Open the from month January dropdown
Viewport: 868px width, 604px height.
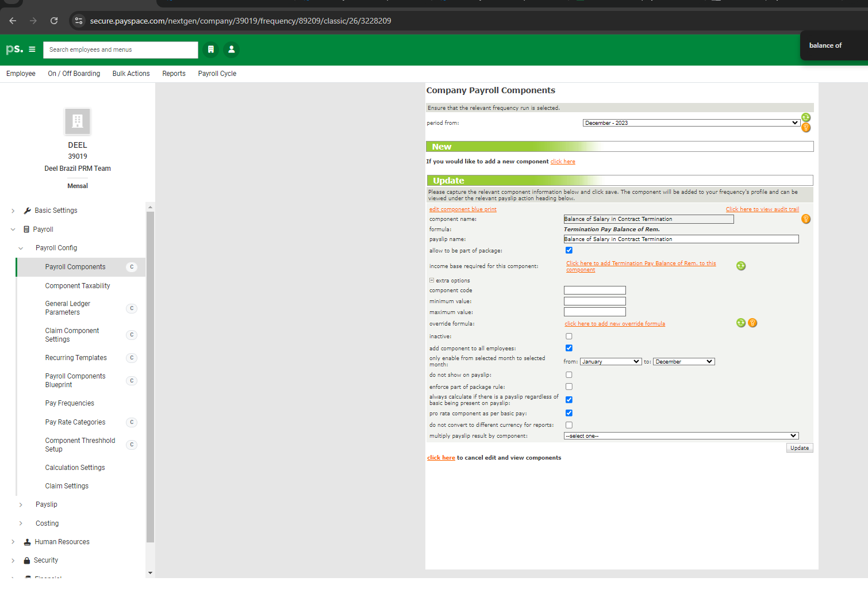(610, 362)
